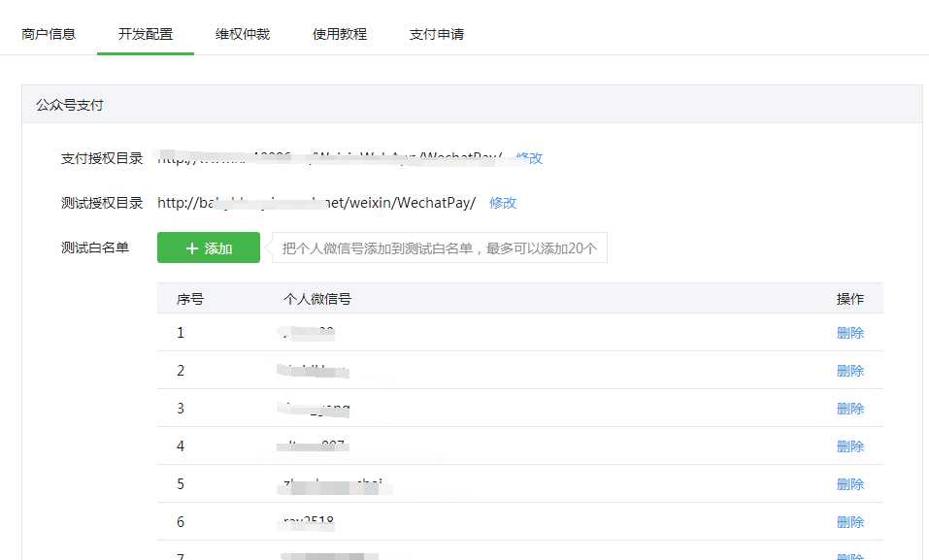The image size is (929, 560).
Task: Click the 操作 column header
Action: pos(850,299)
